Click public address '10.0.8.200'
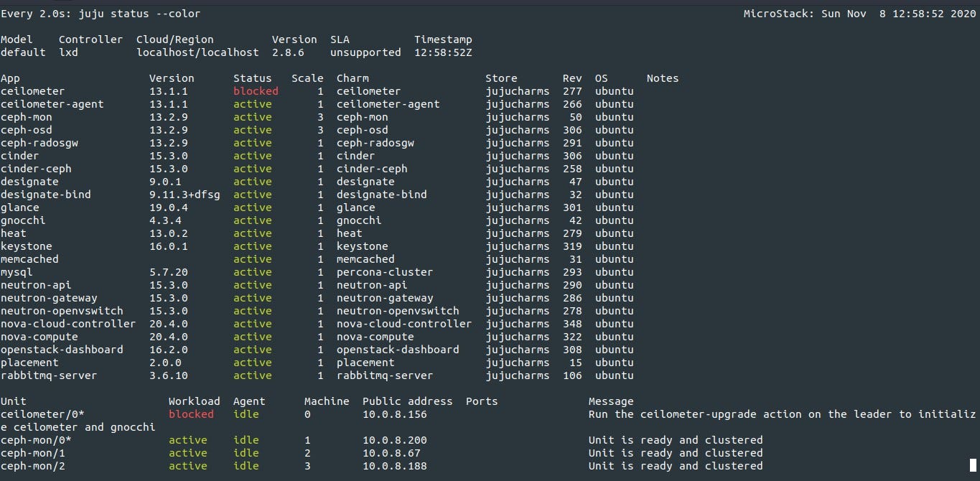Viewport: 980px width, 481px height. pyautogui.click(x=395, y=440)
